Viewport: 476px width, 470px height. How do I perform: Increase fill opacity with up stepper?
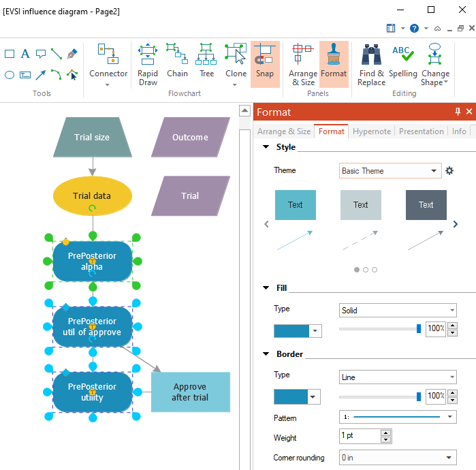click(453, 326)
